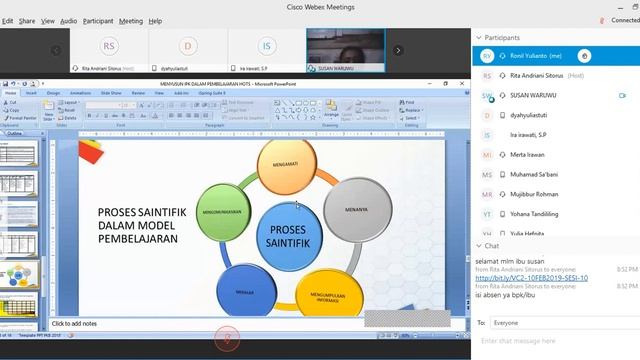Click Redo icon in PowerPoint quick access toolbar

point(24,84)
